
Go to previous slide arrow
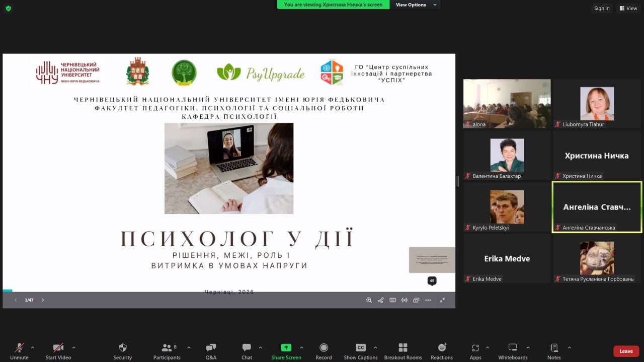[x=15, y=300]
